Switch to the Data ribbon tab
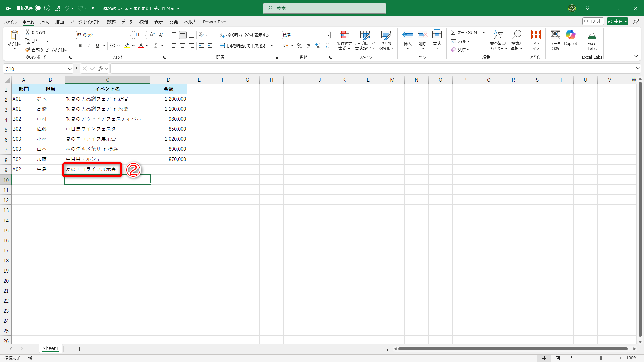This screenshot has height=362, width=644. [x=127, y=22]
